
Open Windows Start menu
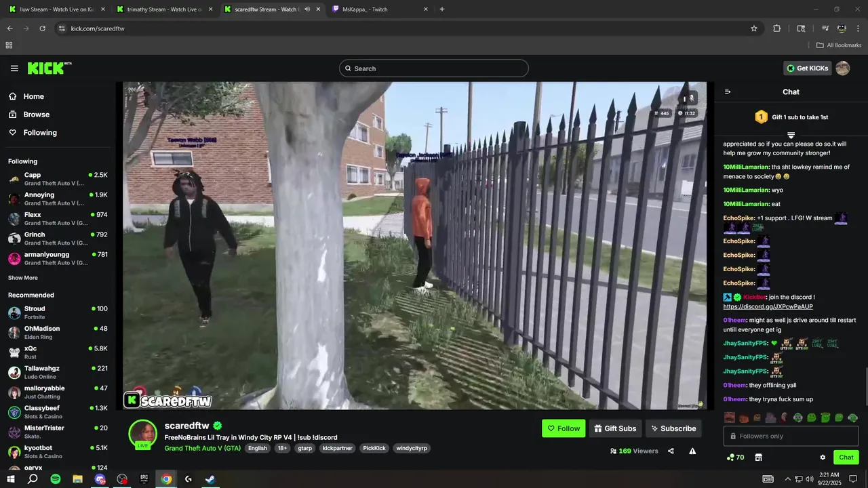[11, 479]
